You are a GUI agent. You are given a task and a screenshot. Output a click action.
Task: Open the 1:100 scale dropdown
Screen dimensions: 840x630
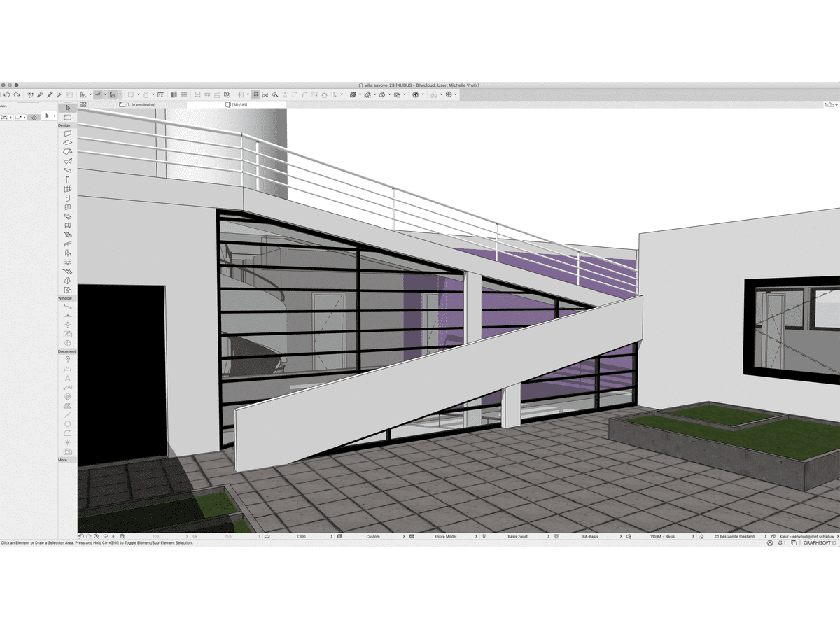click(x=301, y=536)
